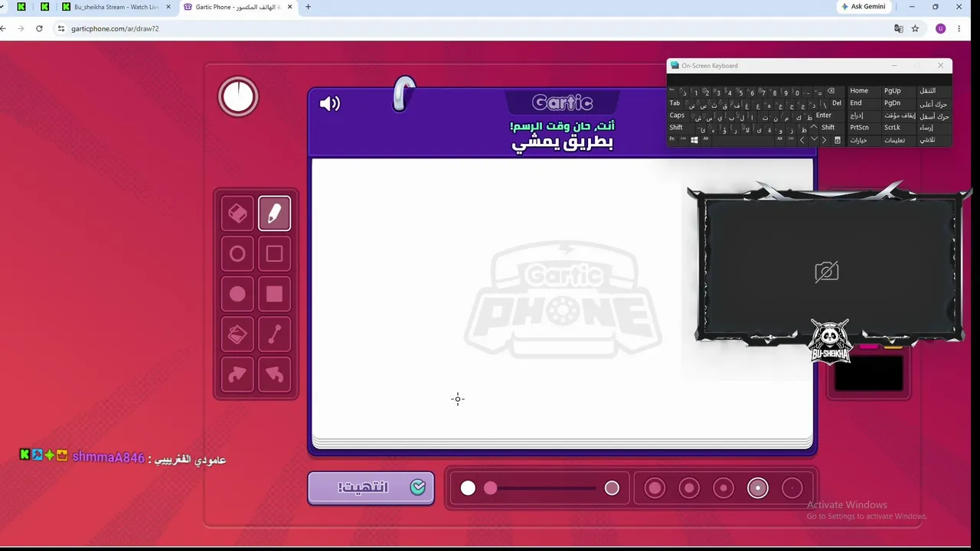Open the Chrome three-dot menu
This screenshot has width=980, height=551.
[x=959, y=28]
